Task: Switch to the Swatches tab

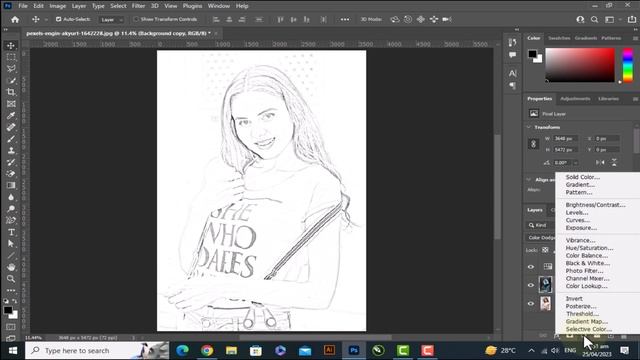Action: pos(559,38)
